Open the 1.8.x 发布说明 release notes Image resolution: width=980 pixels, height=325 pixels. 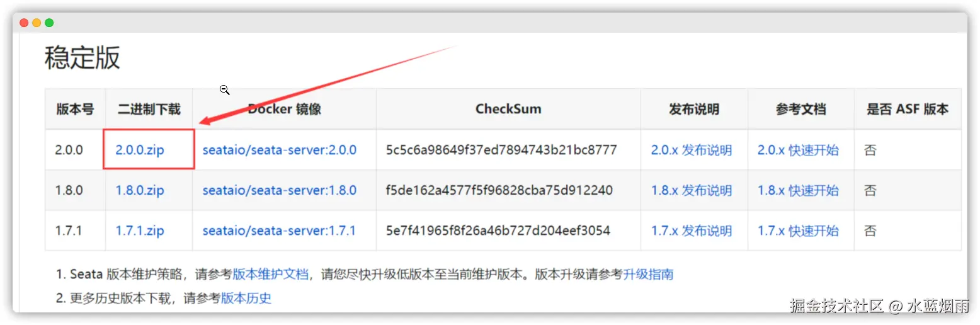click(x=692, y=190)
